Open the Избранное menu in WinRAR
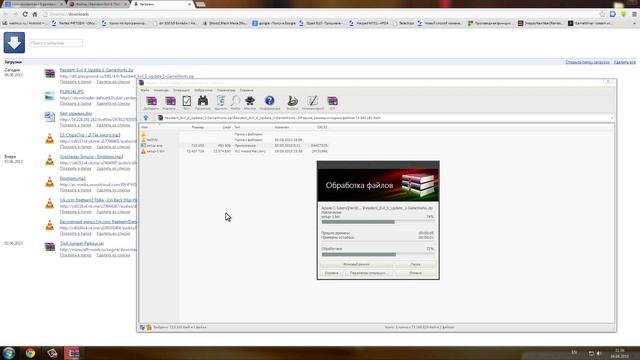640x360 pixels. pos(203,90)
